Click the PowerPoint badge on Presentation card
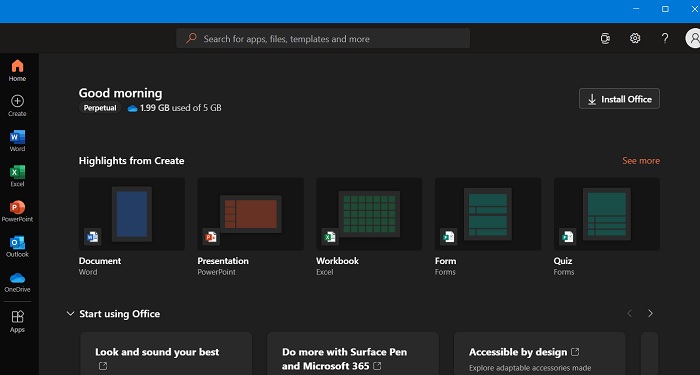The height and width of the screenshot is (375, 700). point(211,237)
